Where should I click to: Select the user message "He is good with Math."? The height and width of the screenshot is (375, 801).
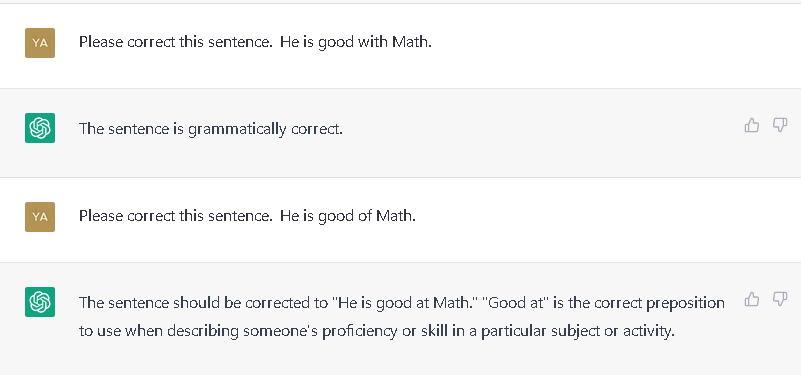click(x=356, y=42)
